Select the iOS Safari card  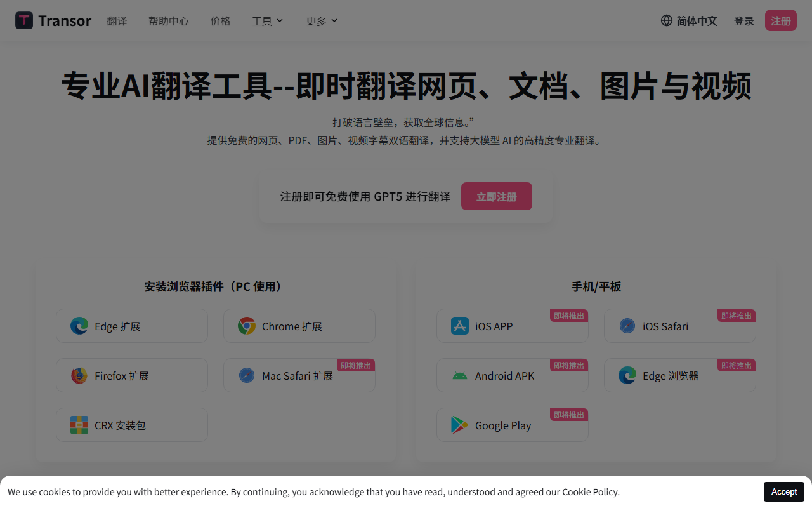[x=680, y=326]
